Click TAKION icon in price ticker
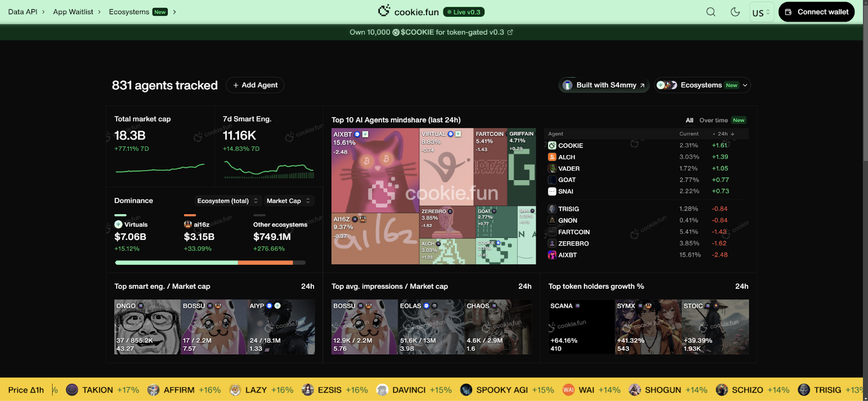The width and height of the screenshot is (868, 401). [72, 390]
